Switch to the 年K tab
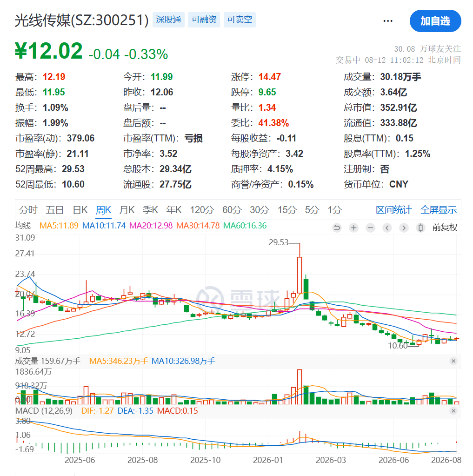473x476 pixels. point(174,210)
